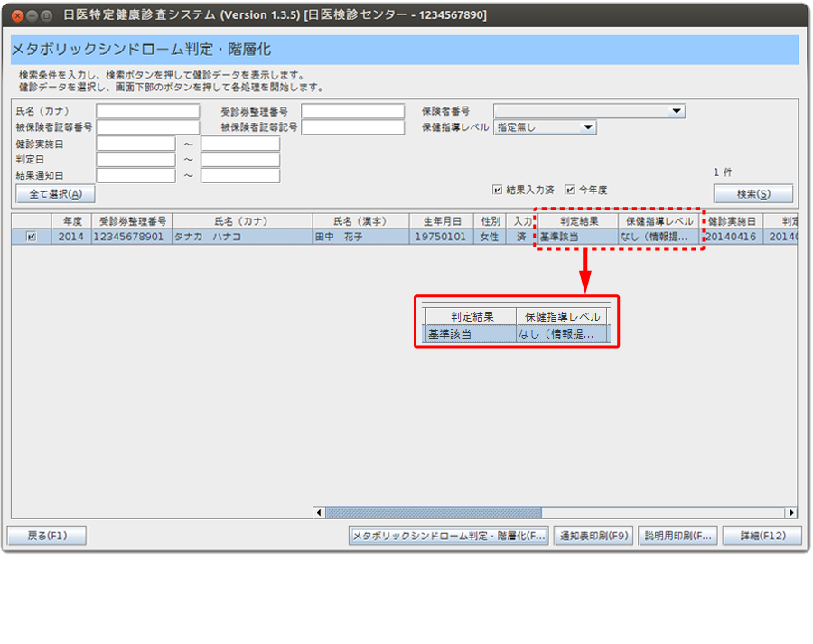
Task: Click the horizontal scrollbar right arrow
Action: click(791, 513)
